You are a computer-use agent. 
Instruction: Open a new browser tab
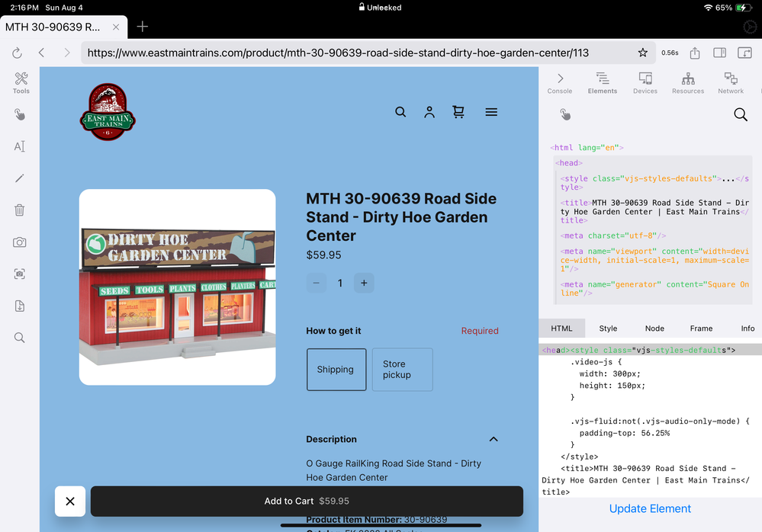click(x=142, y=27)
